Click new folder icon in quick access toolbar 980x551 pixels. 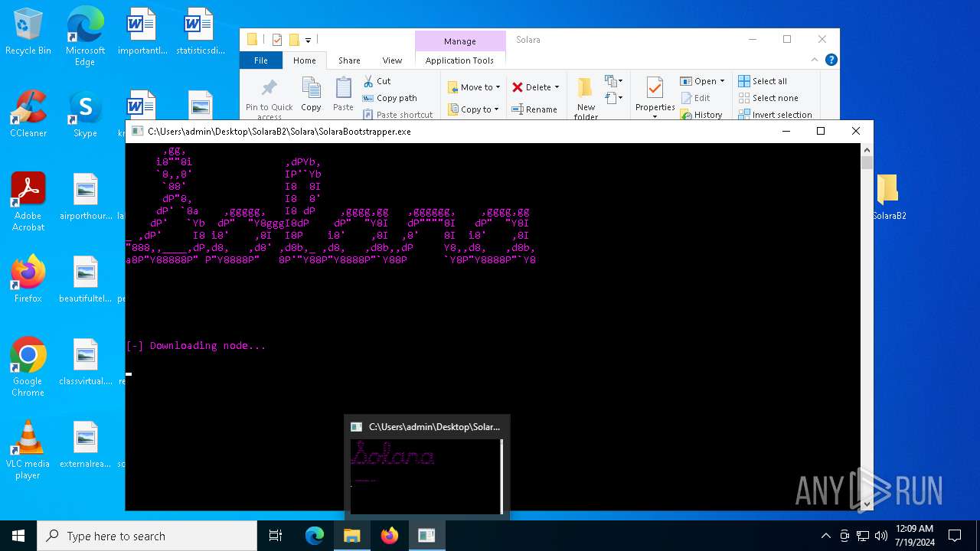(294, 40)
